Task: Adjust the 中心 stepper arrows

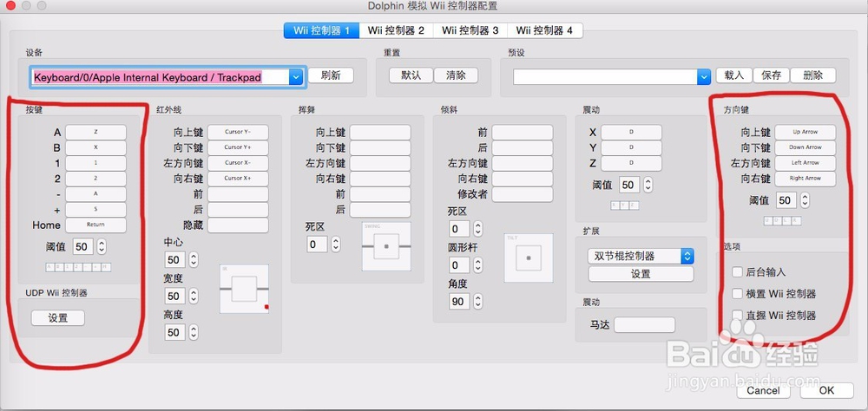Action: (x=194, y=260)
